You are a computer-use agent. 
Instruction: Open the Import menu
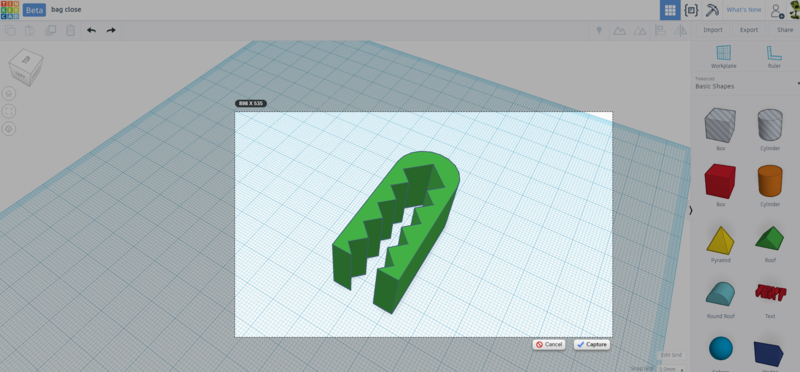point(713,30)
